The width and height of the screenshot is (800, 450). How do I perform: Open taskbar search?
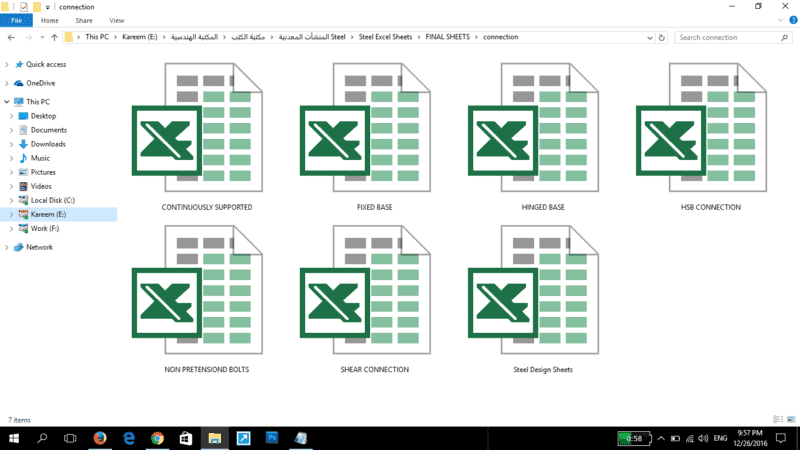[x=42, y=438]
